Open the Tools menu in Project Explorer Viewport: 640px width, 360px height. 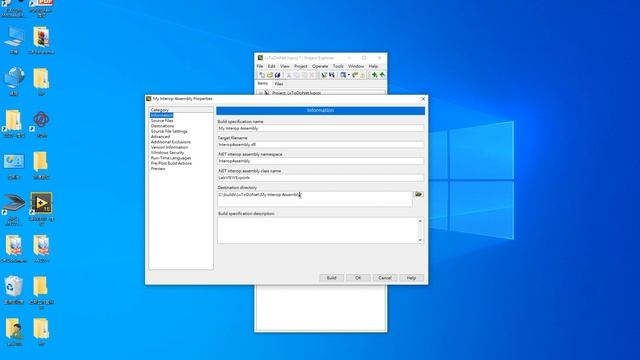(338, 66)
